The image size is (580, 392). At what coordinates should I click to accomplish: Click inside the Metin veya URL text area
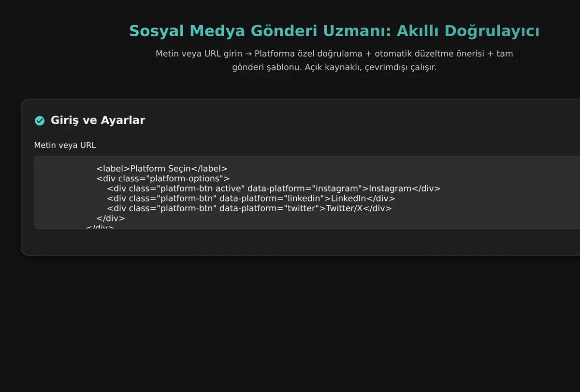coord(307,192)
